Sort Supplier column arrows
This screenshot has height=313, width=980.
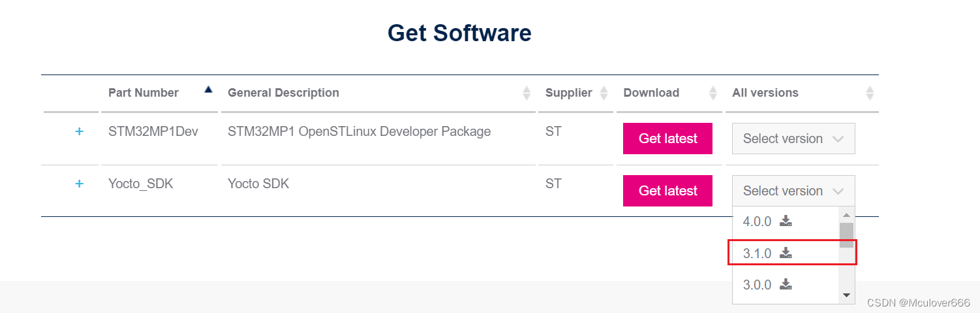point(604,93)
